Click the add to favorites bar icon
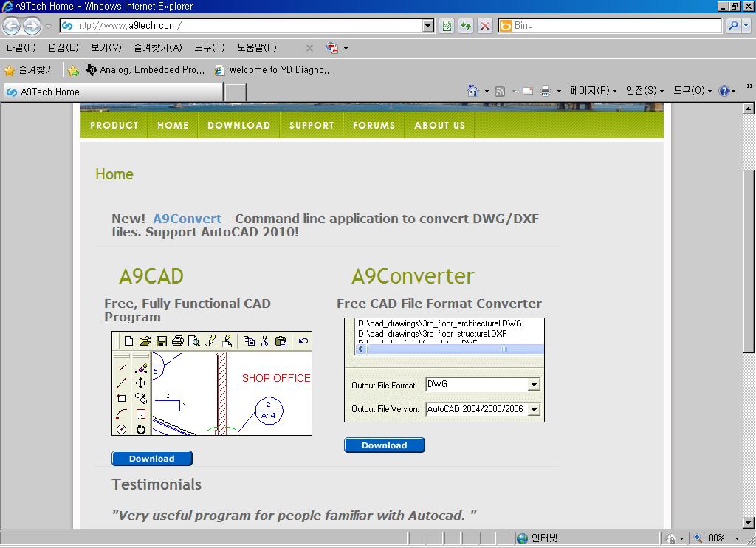The height and width of the screenshot is (548, 756). click(x=73, y=70)
